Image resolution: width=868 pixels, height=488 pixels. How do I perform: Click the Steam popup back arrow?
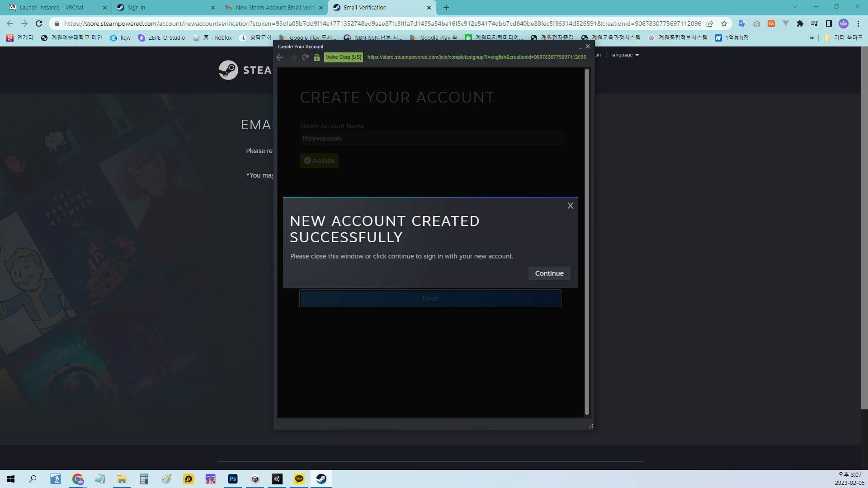click(280, 57)
